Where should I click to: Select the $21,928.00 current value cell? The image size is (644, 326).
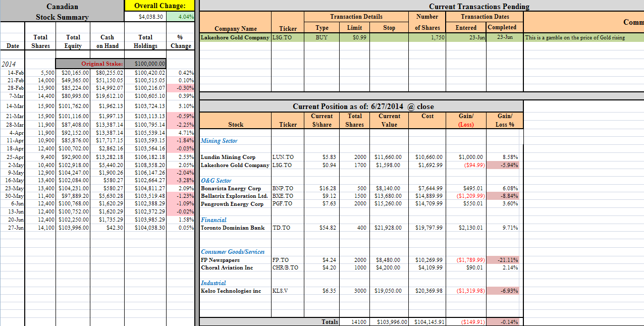389,228
